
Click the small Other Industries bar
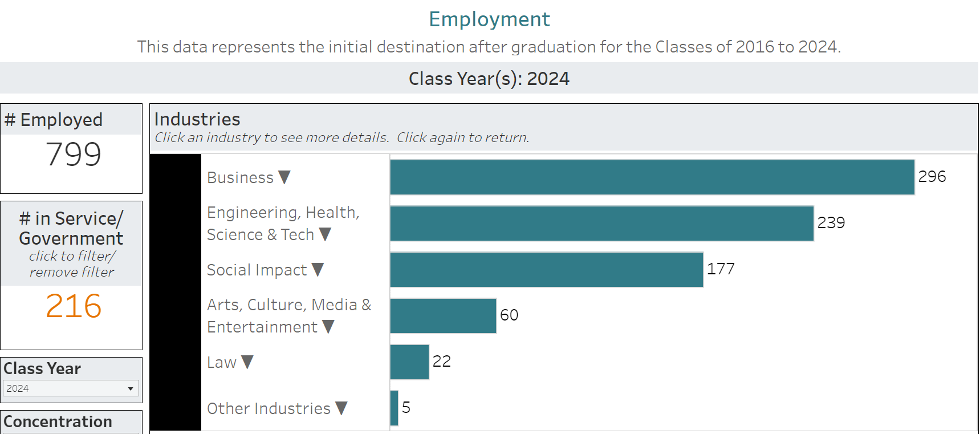point(394,408)
